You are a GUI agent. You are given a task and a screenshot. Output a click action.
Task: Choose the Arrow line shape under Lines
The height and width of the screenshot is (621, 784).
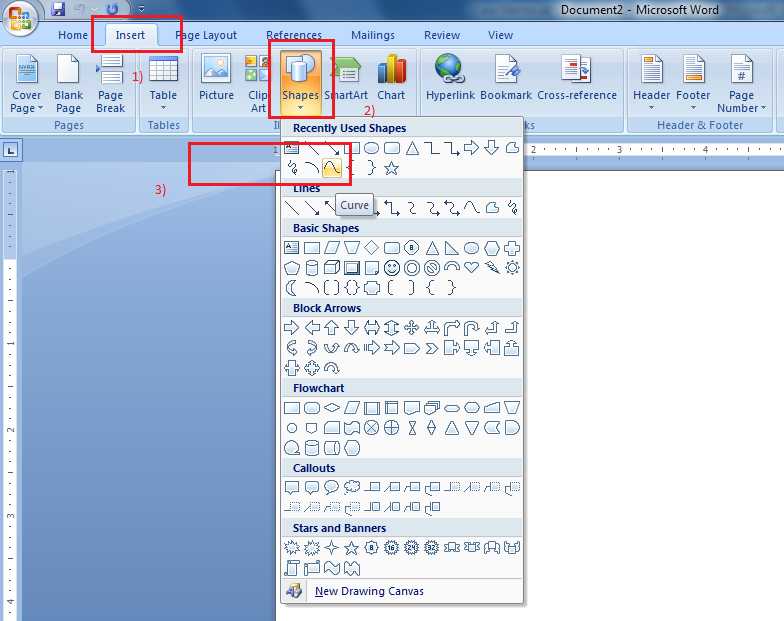coord(312,208)
